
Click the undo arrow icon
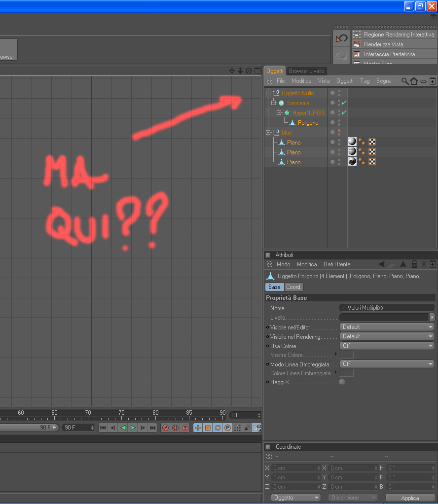click(341, 38)
